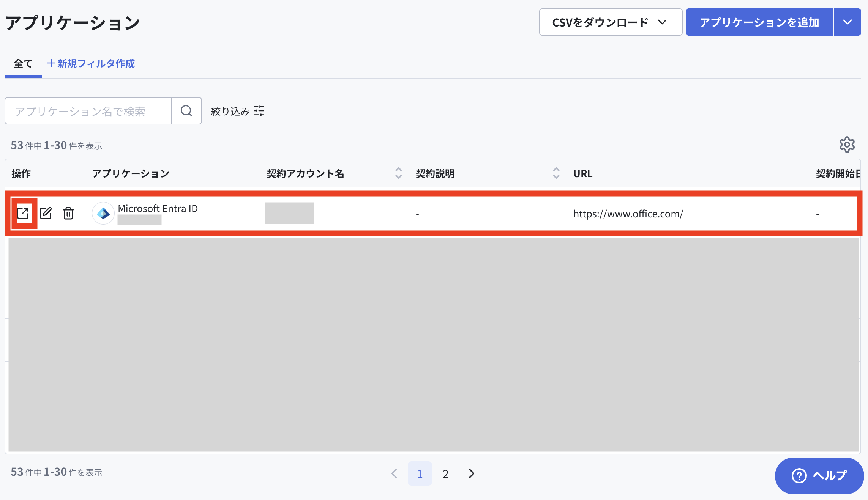
Task: Click ＋新規フィルタ作成 tab link
Action: point(91,63)
